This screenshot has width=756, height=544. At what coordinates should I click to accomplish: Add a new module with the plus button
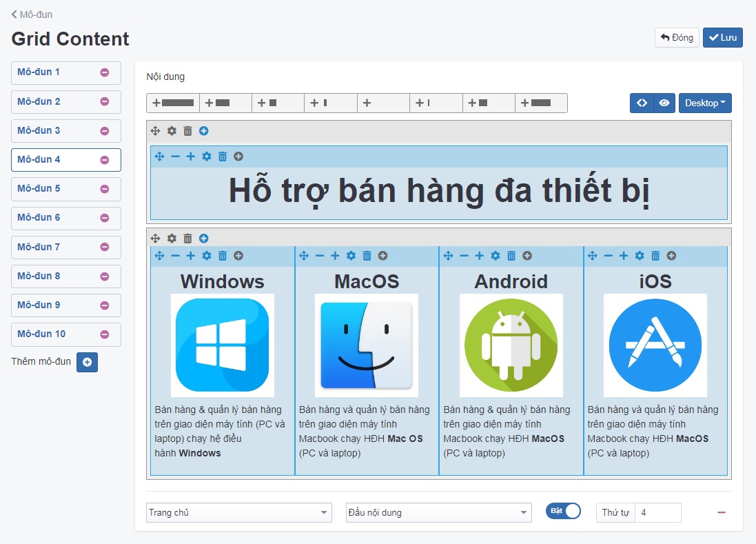tap(87, 362)
